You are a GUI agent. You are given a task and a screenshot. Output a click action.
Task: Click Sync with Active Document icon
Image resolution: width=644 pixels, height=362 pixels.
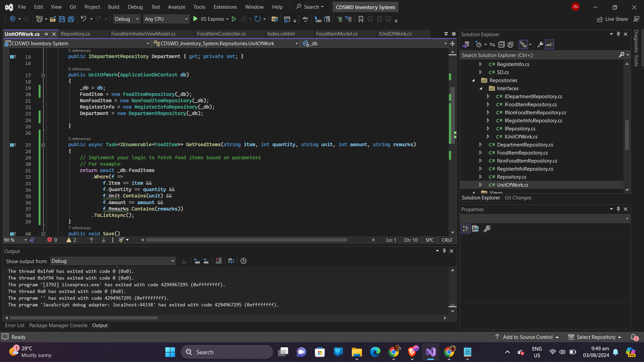click(x=492, y=45)
